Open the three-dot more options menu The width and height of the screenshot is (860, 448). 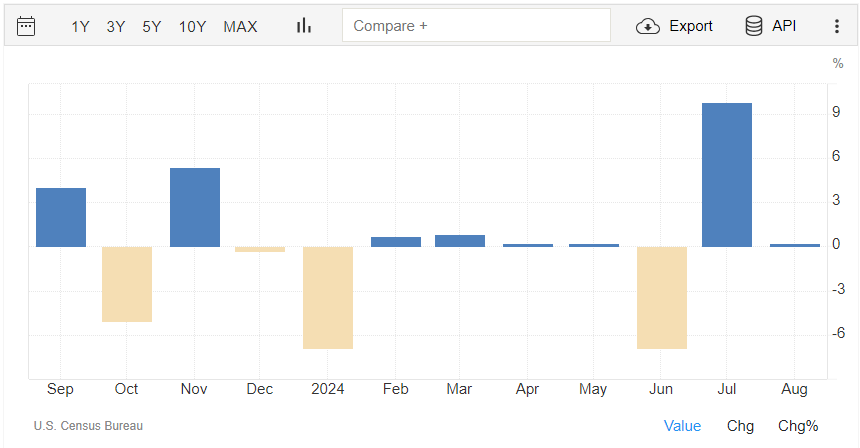point(837,26)
